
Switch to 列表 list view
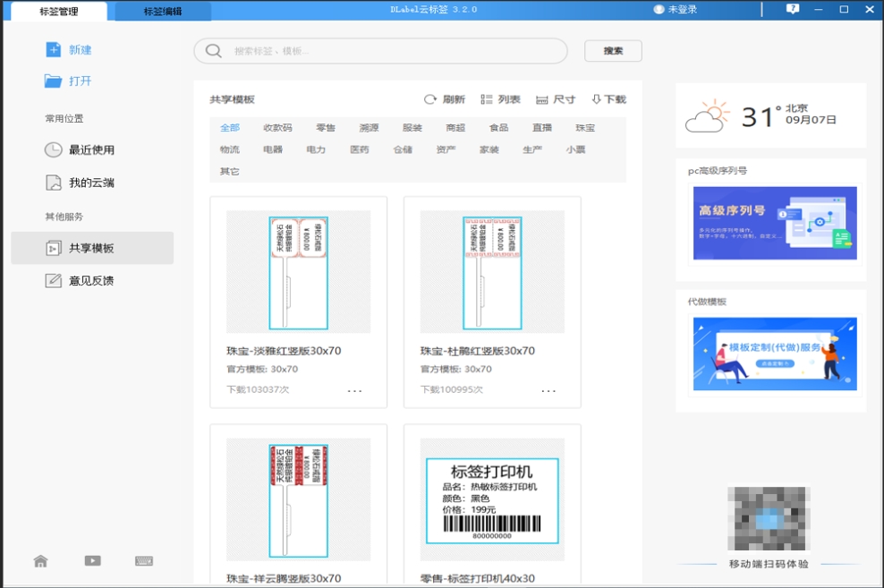(500, 99)
